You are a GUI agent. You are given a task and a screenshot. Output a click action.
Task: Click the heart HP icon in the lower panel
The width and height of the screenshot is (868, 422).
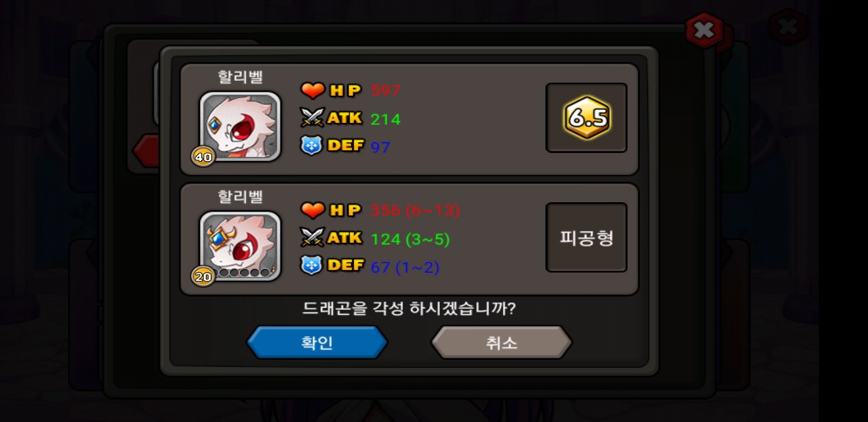pyautogui.click(x=313, y=210)
